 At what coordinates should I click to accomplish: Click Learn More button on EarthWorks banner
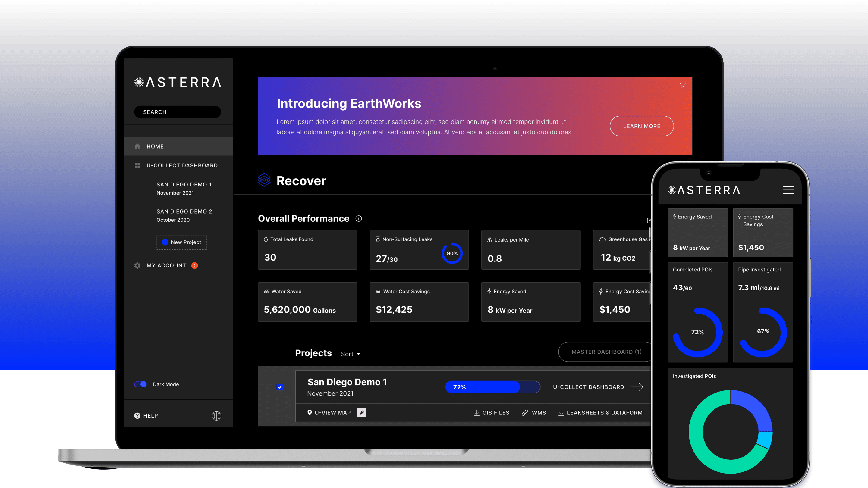(641, 126)
